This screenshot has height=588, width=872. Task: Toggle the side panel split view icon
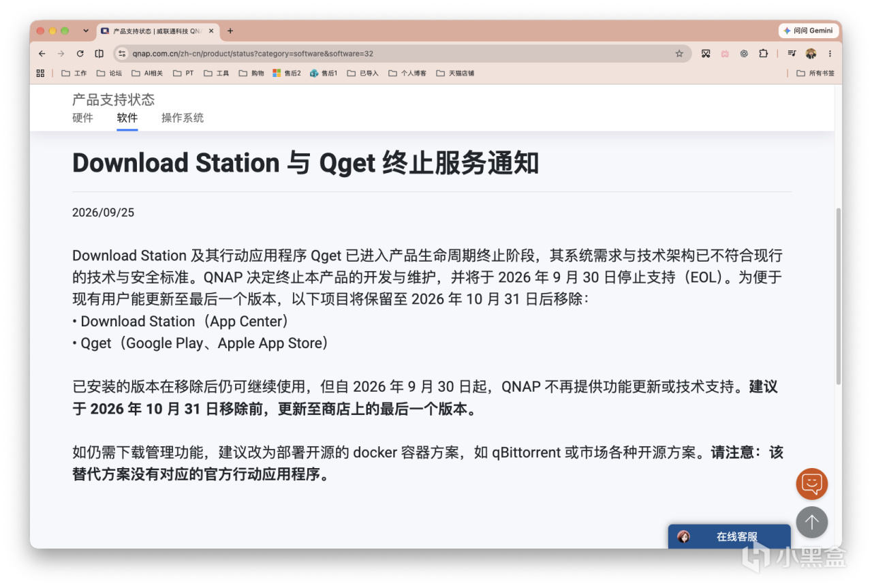pos(99,54)
